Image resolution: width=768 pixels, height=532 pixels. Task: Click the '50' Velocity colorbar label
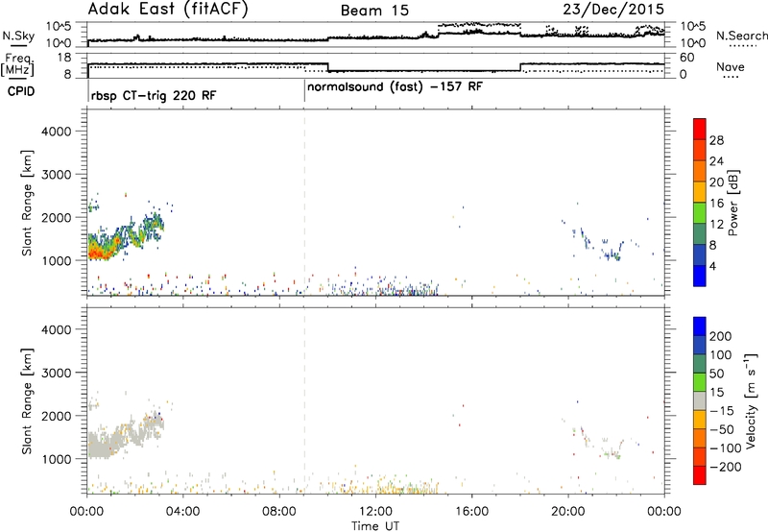716,374
